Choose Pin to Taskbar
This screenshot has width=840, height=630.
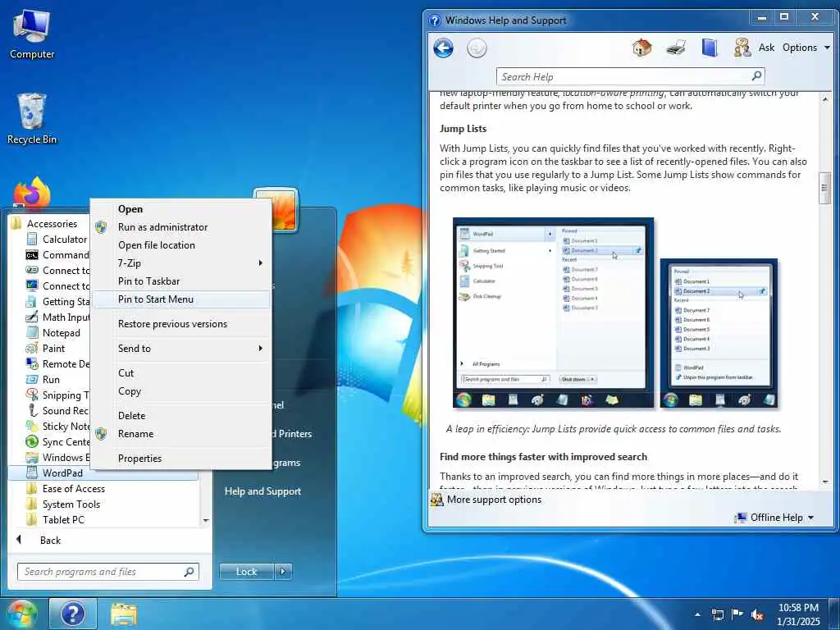point(181,281)
